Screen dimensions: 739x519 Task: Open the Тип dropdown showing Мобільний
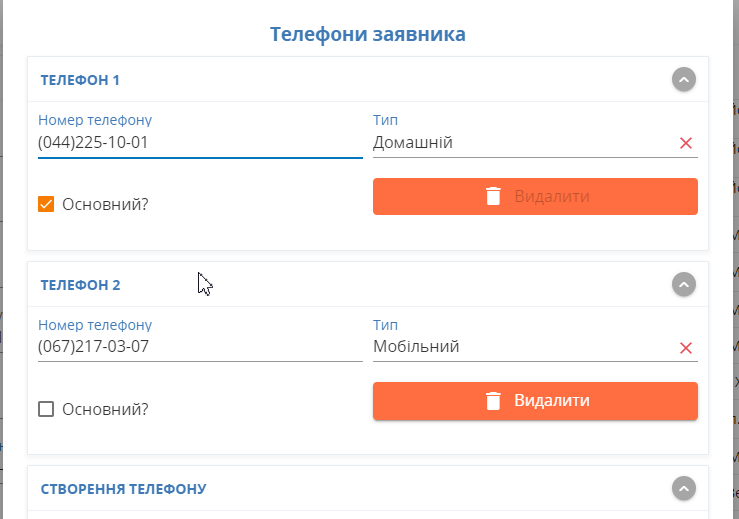point(520,348)
